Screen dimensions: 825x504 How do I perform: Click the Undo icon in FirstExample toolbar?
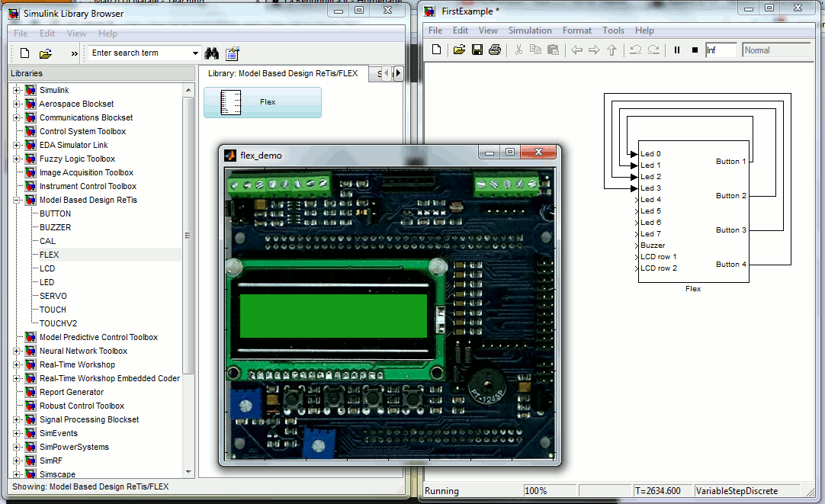point(636,50)
